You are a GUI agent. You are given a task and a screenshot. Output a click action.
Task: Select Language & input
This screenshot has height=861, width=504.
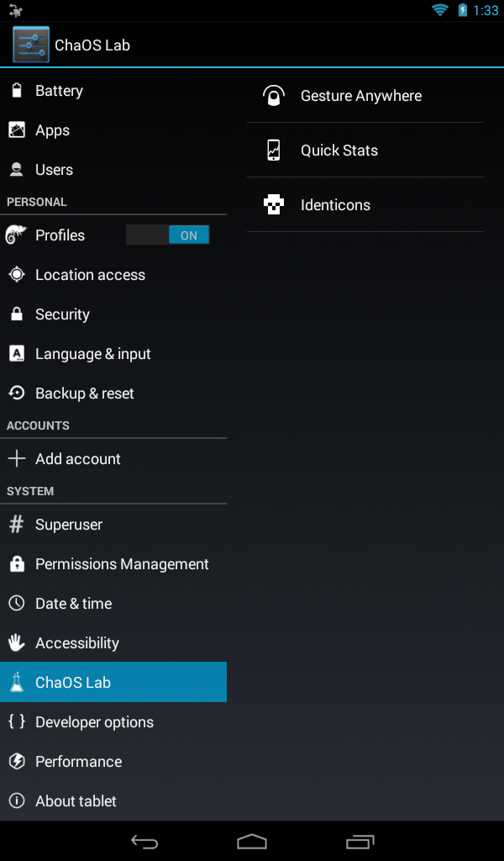[113, 354]
